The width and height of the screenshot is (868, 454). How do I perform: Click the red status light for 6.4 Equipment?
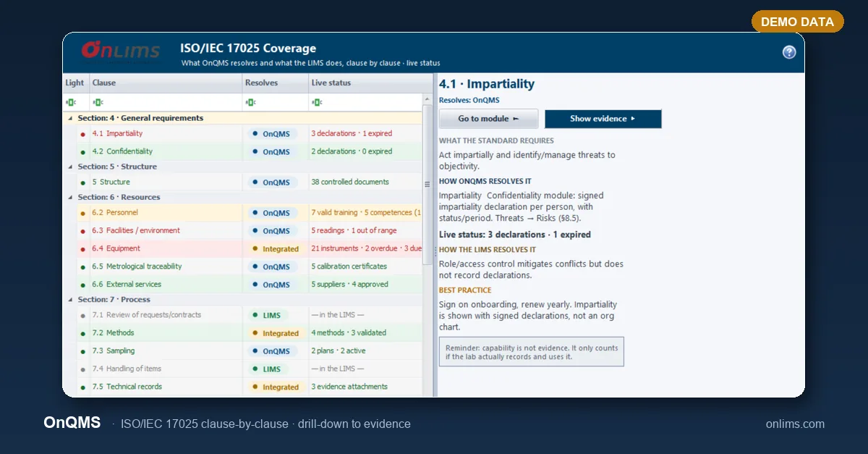pos(83,249)
